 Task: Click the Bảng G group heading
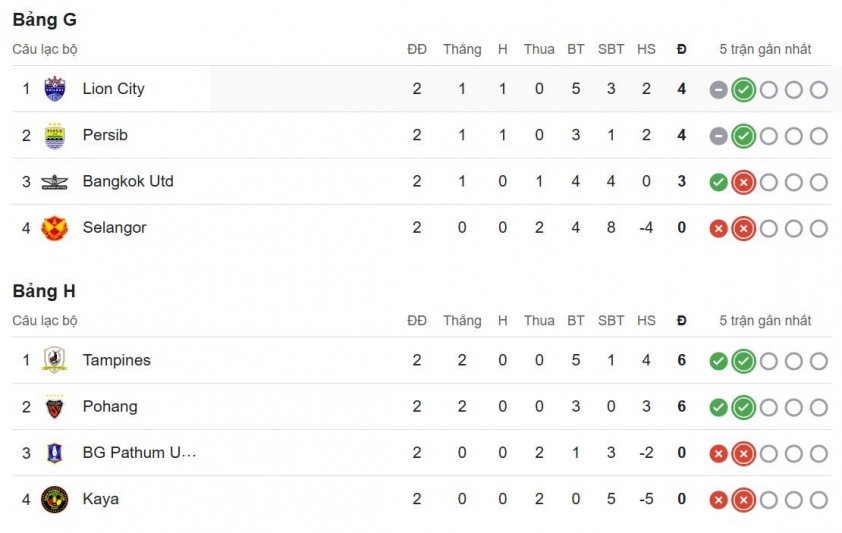click(x=44, y=20)
